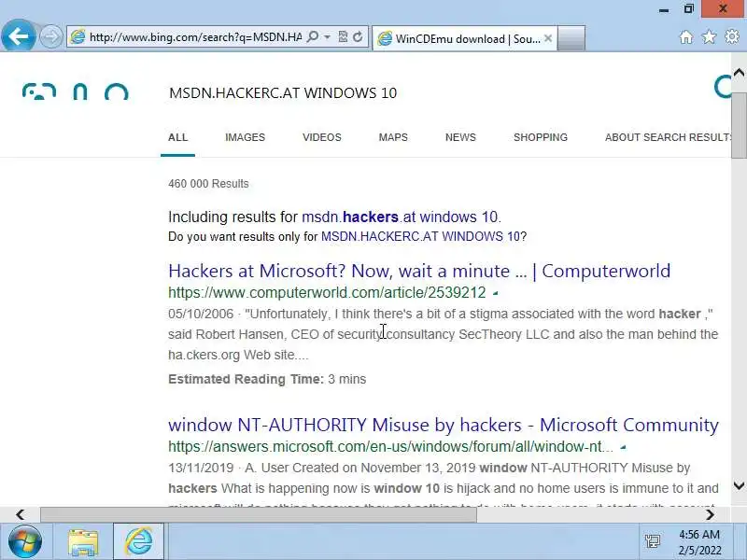Open the Windows Start menu orb

(x=25, y=541)
